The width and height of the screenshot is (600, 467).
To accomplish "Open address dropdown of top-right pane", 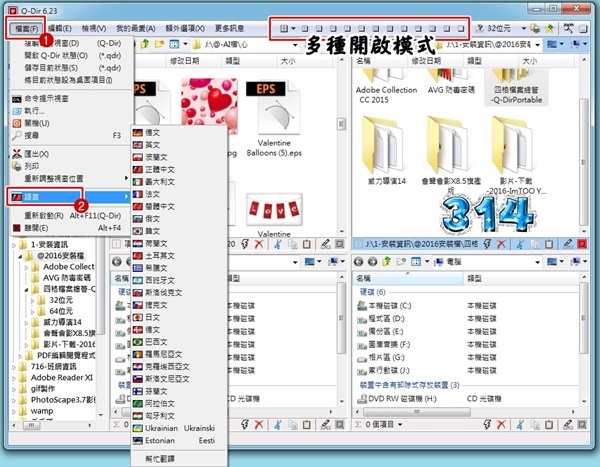I will pos(537,45).
